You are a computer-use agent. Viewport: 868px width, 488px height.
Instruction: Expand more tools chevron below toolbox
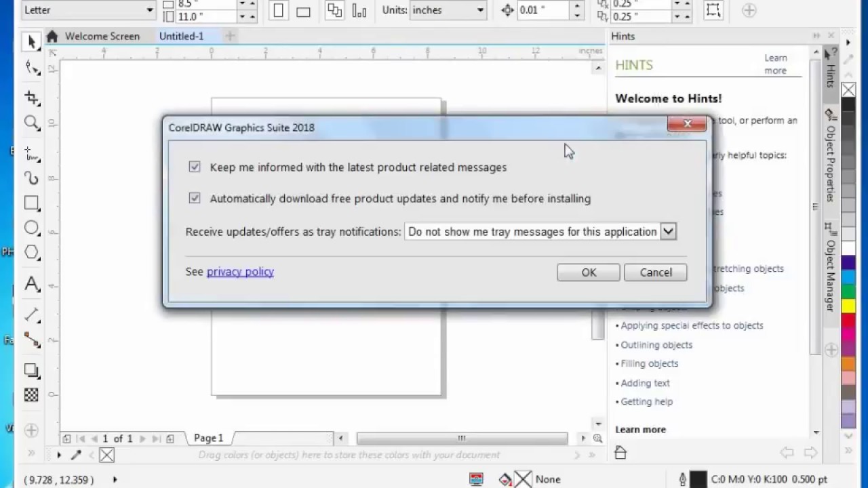pyautogui.click(x=31, y=453)
